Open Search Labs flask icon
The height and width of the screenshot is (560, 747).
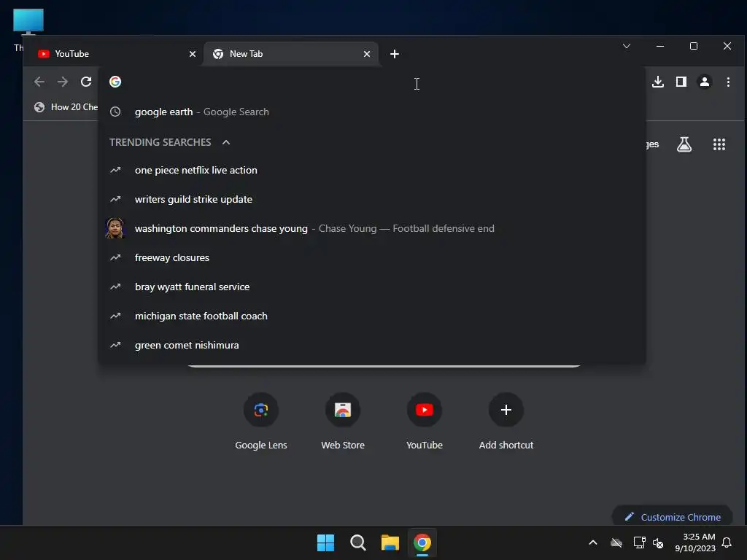click(684, 144)
